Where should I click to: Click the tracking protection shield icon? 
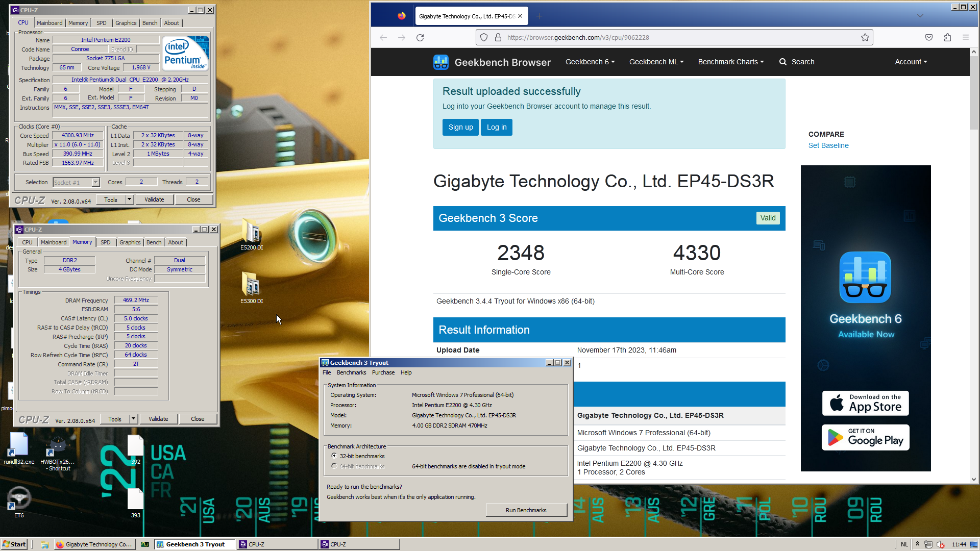click(484, 38)
